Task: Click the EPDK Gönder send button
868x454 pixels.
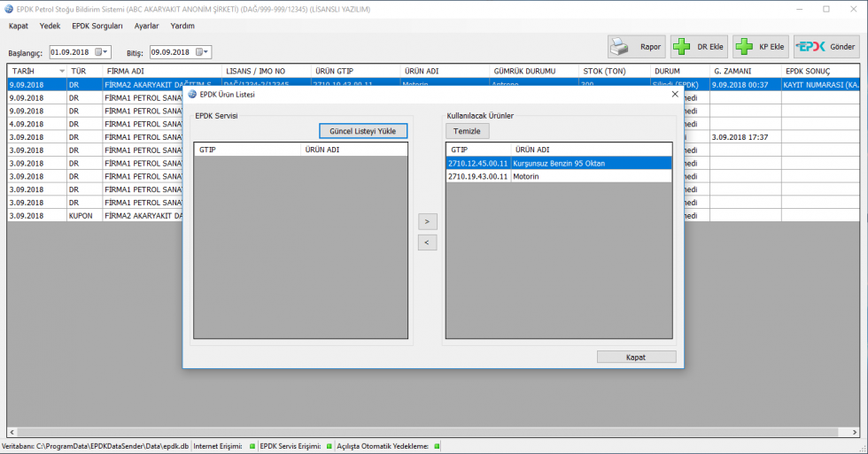Action: pyautogui.click(x=825, y=47)
